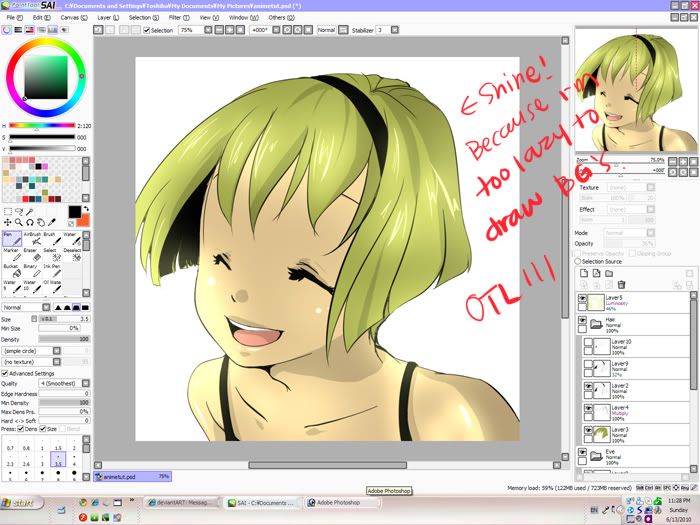700x525 pixels.
Task: Open the no texture dropdown
Action: pos(57,362)
